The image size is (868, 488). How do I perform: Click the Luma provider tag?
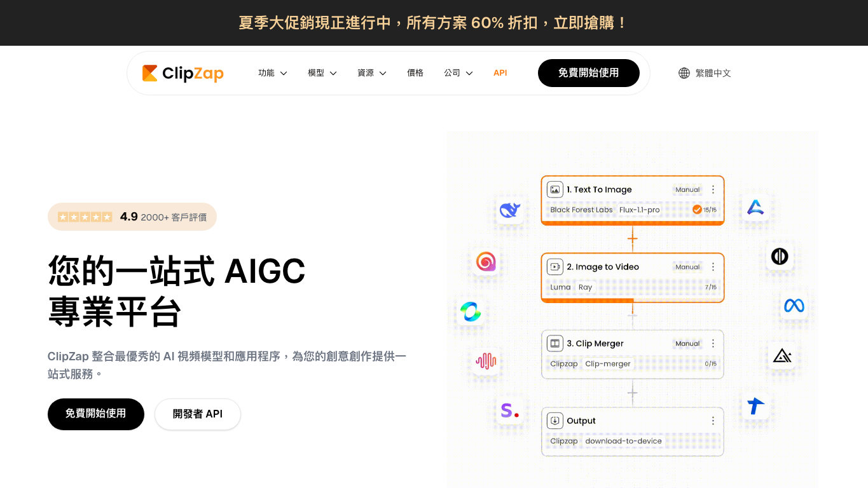(560, 287)
